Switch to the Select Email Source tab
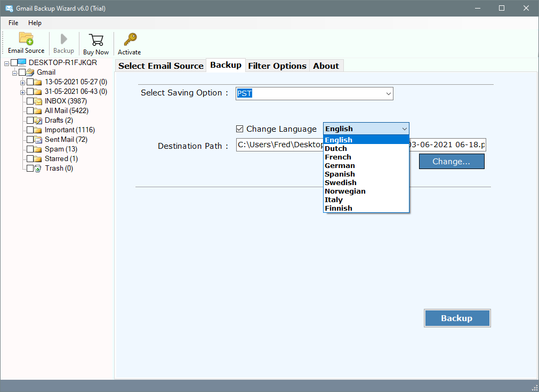The image size is (539, 392). pyautogui.click(x=161, y=66)
